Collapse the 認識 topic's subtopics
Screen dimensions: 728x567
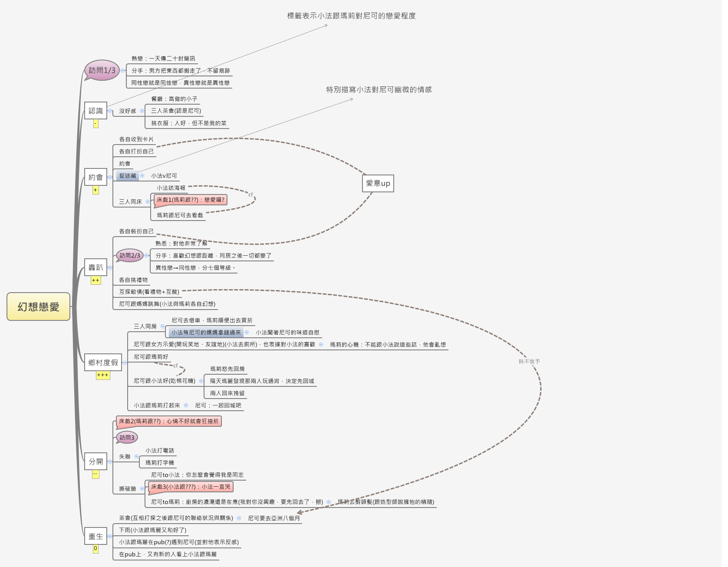pyautogui.click(x=110, y=111)
